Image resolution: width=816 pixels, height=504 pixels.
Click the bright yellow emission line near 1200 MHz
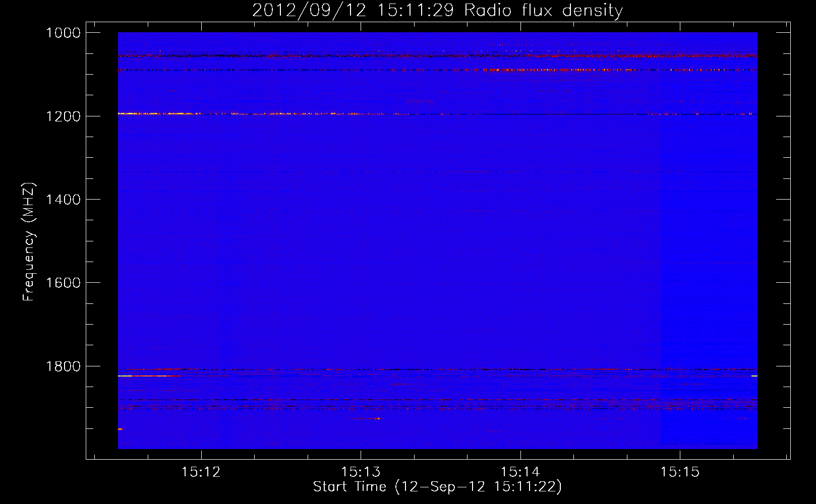pyautogui.click(x=161, y=114)
